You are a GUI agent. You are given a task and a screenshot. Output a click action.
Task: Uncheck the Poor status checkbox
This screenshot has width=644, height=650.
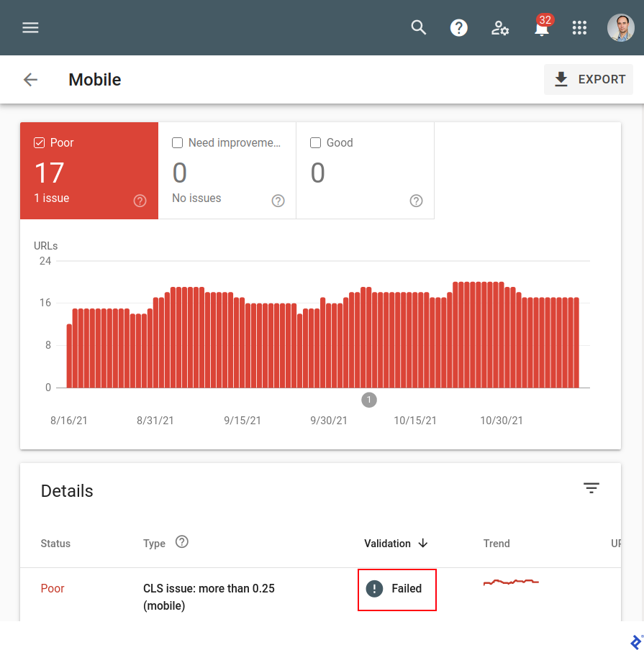pyautogui.click(x=39, y=142)
